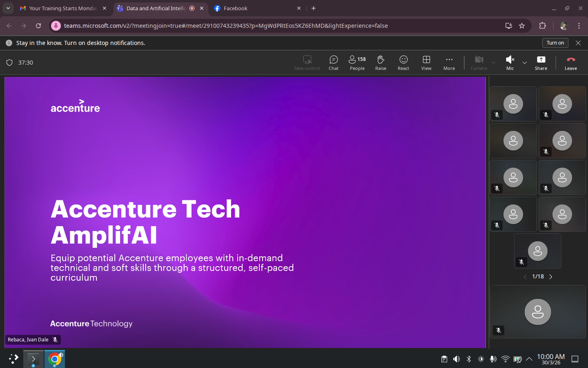Toggle the Camera on
This screenshot has width=588, height=368.
click(479, 63)
